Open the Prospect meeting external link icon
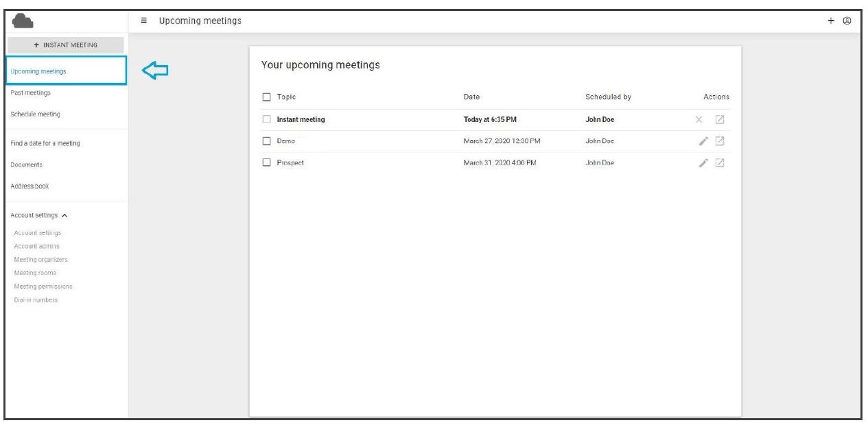The image size is (868, 425). (720, 163)
